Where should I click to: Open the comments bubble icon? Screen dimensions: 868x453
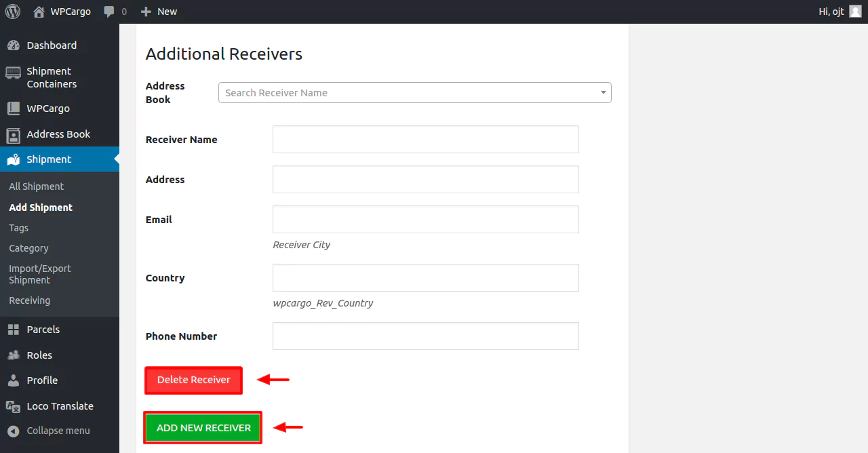109,12
